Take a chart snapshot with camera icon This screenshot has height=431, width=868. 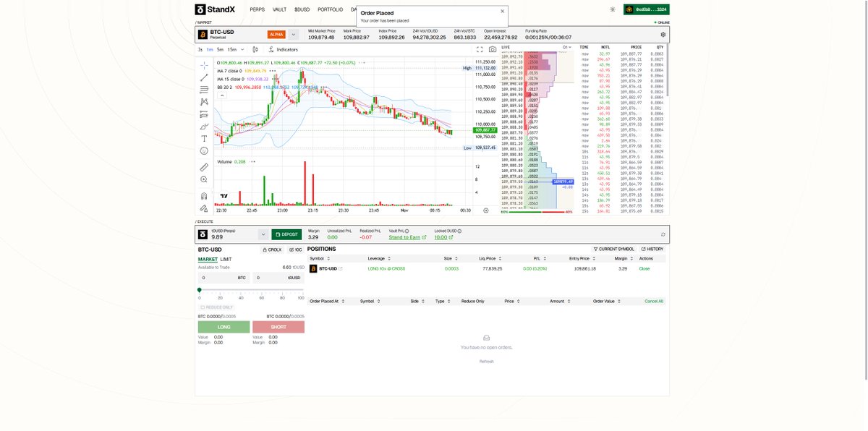[x=493, y=50]
